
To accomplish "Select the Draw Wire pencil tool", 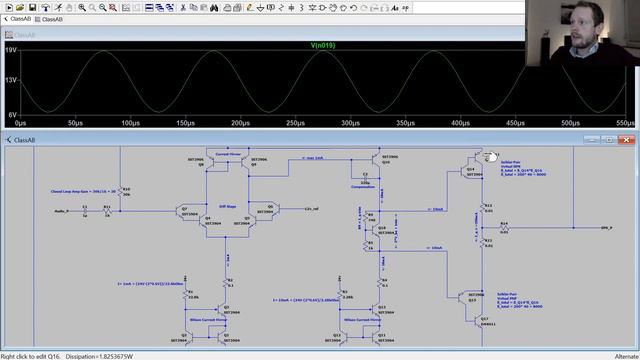I will click(x=250, y=7).
